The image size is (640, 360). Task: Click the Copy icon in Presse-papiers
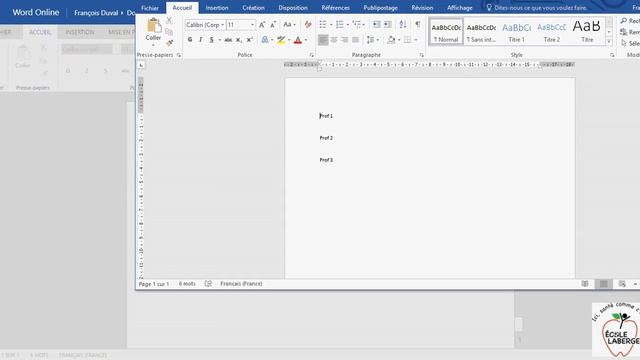point(169,32)
